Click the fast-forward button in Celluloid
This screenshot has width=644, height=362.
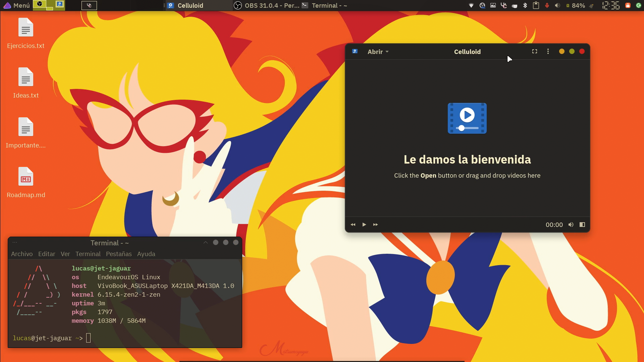click(x=375, y=225)
